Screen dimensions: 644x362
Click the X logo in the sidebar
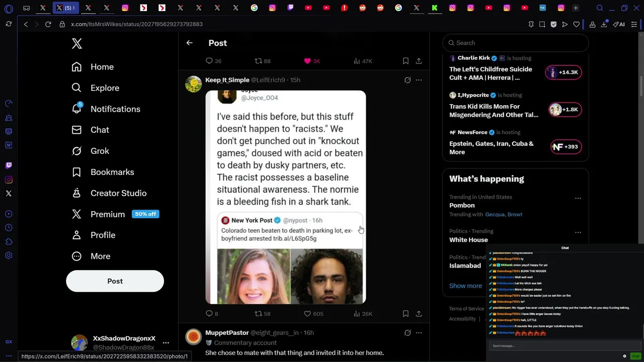[x=76, y=43]
